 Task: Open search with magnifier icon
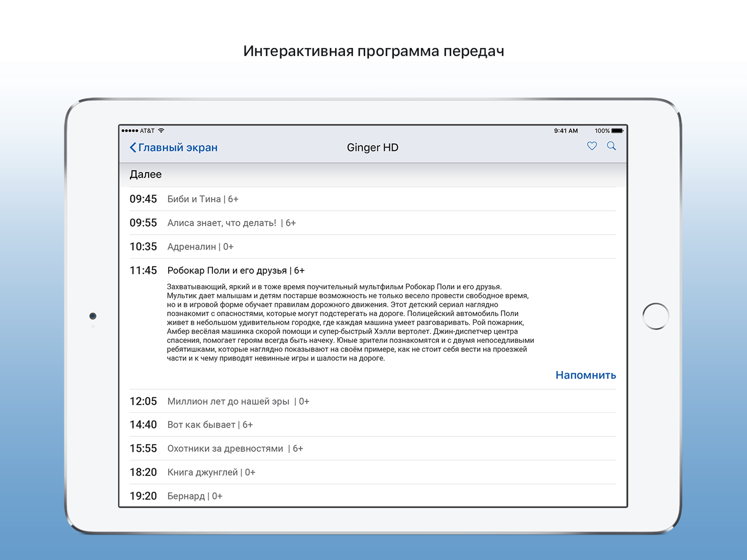click(611, 146)
